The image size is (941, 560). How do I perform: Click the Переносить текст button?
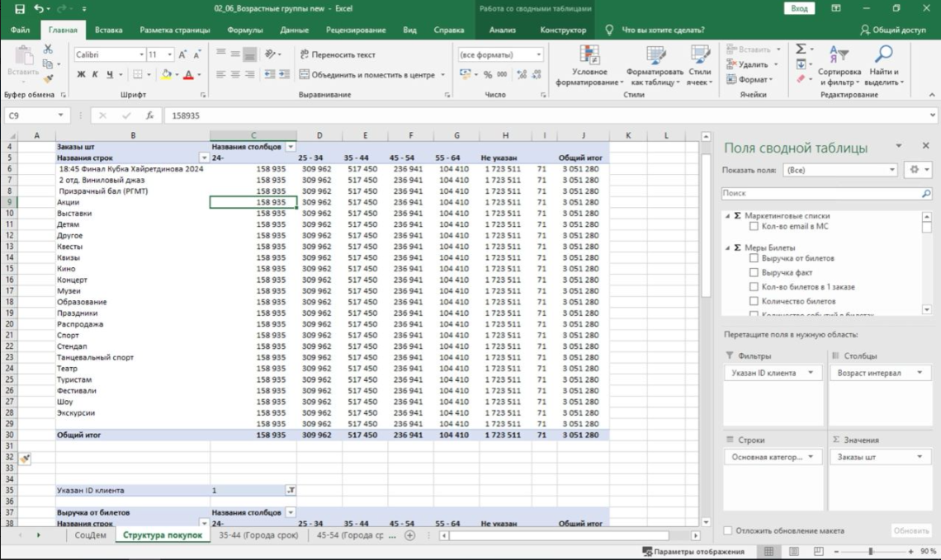337,54
